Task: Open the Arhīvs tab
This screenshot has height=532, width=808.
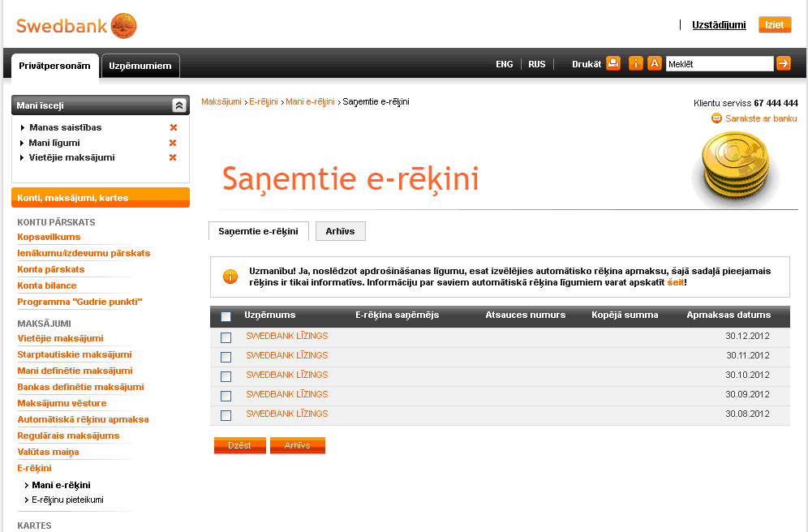Action: click(340, 231)
